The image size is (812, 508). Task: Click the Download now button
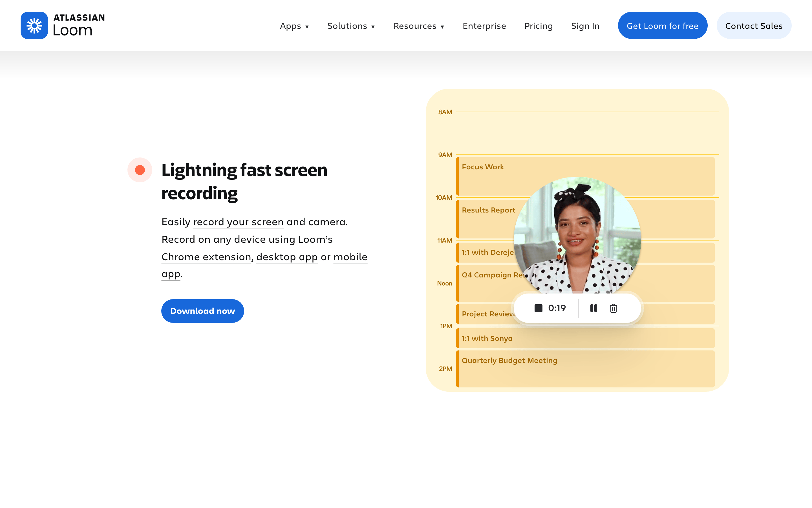click(203, 311)
